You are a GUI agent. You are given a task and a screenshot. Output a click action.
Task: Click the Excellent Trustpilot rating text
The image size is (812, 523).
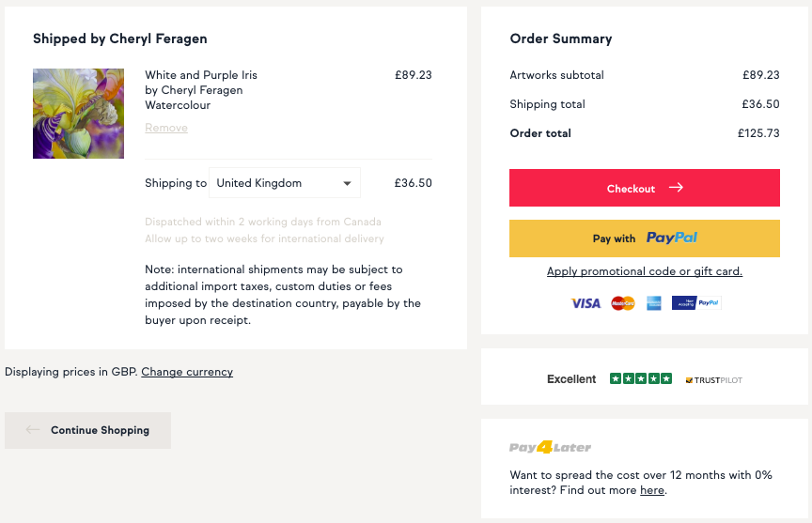(x=571, y=379)
